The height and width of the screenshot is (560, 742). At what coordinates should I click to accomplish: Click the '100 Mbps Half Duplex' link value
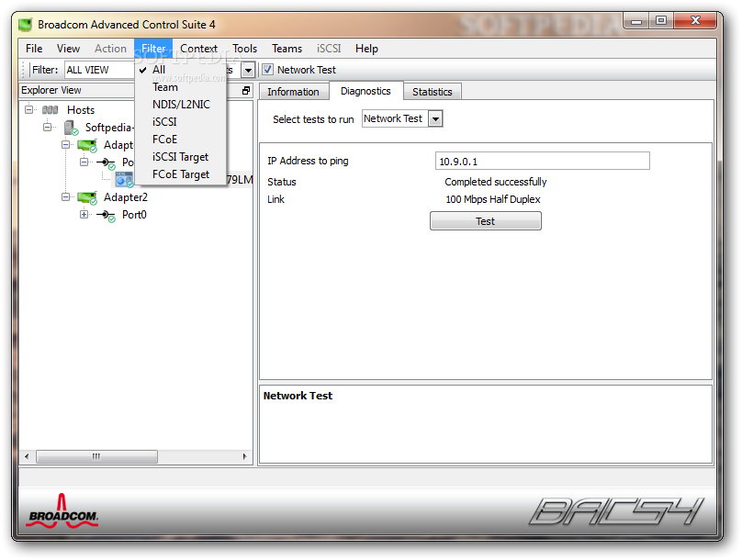492,199
